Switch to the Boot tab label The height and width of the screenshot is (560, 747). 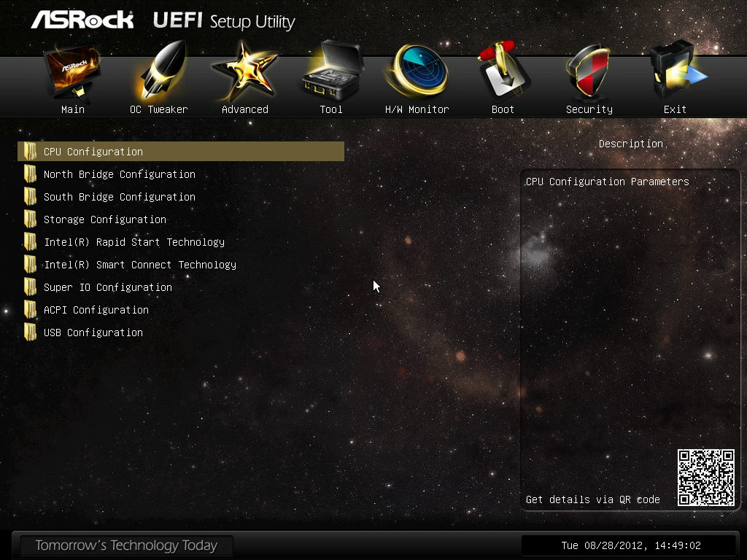pos(503,109)
